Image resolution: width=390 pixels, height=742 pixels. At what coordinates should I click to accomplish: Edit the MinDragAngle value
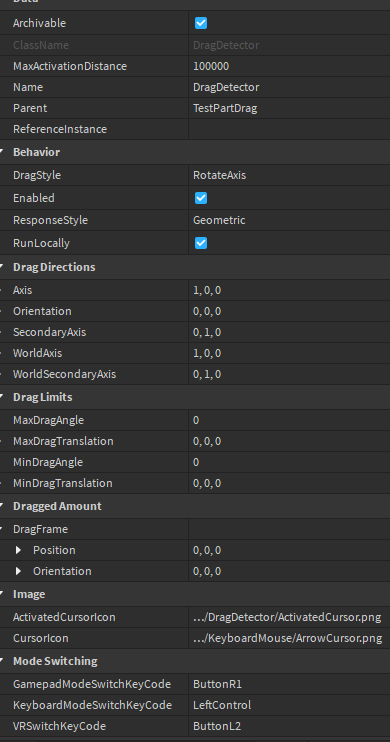click(x=289, y=462)
